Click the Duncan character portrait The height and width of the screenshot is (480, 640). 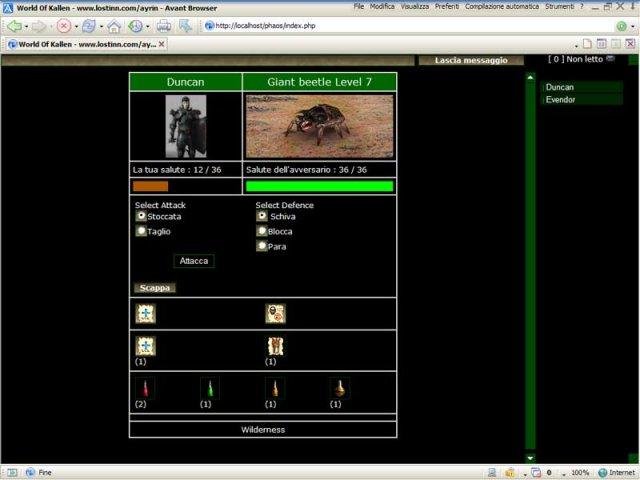tap(186, 127)
